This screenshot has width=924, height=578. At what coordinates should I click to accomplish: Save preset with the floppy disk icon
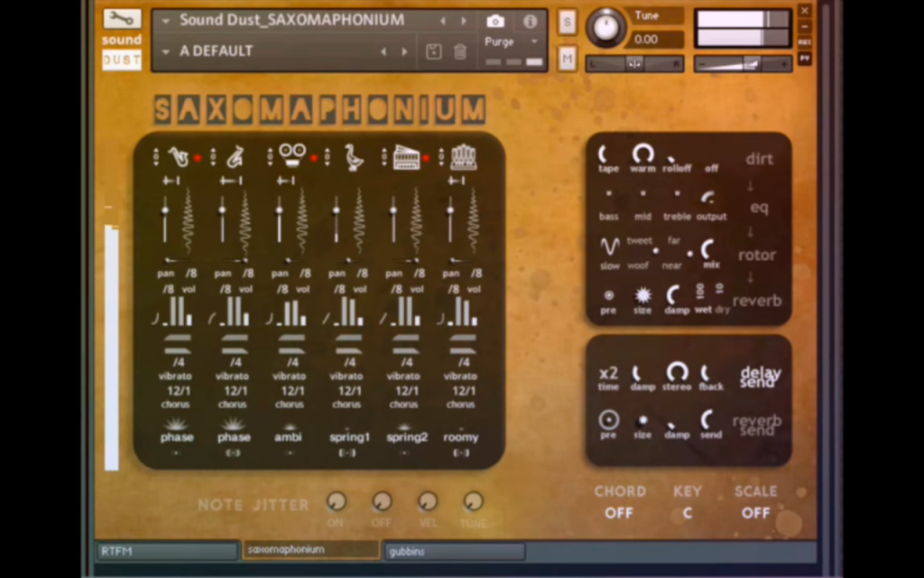pos(434,51)
